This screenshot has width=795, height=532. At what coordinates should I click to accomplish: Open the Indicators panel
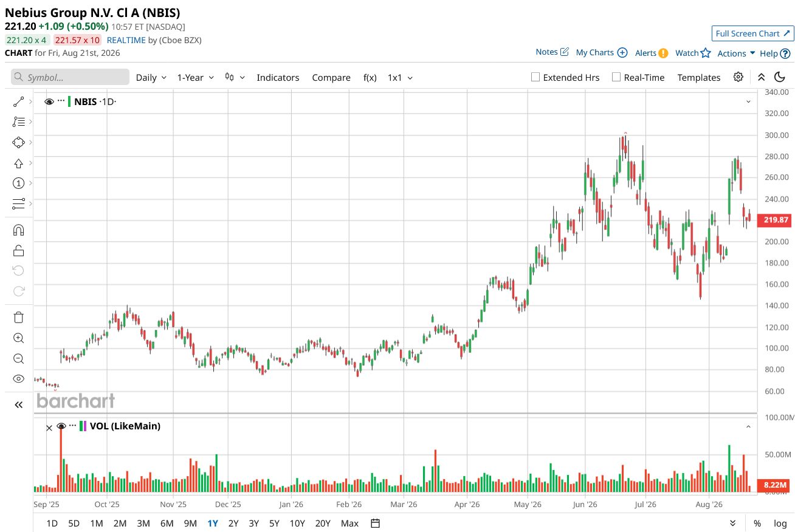click(x=278, y=77)
